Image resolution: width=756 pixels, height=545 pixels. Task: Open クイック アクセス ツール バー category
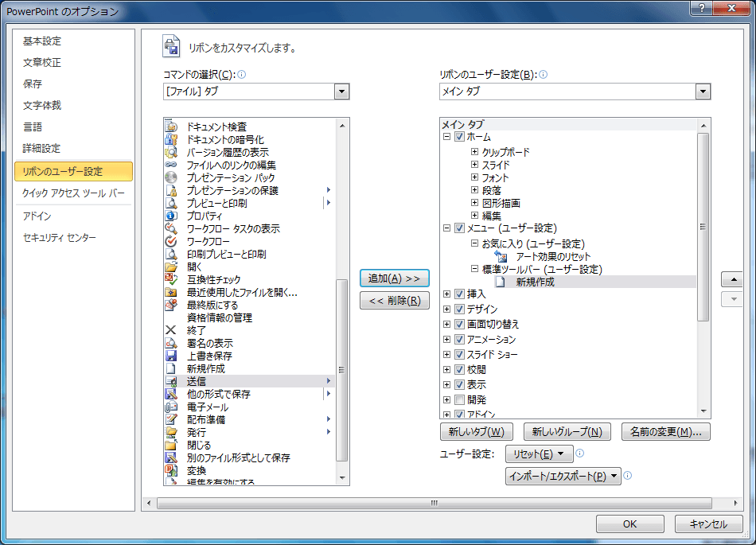coord(73,193)
